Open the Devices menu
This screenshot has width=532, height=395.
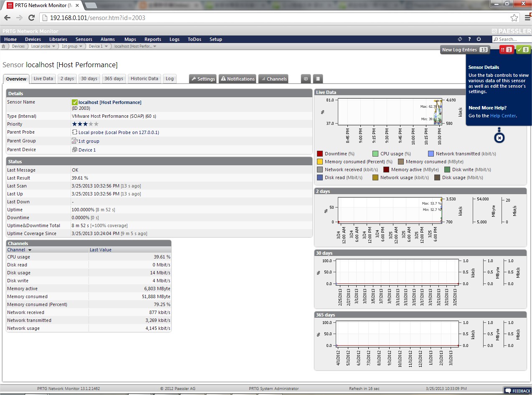tap(33, 39)
